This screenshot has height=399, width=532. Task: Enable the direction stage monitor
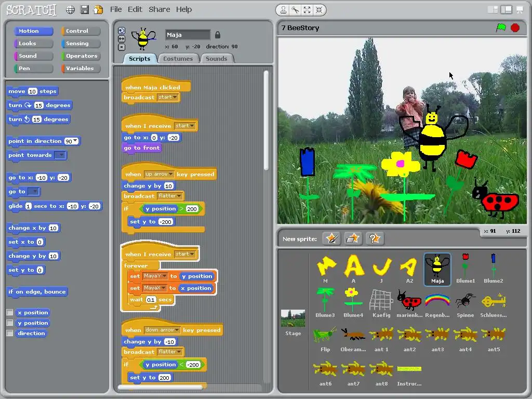[10, 333]
